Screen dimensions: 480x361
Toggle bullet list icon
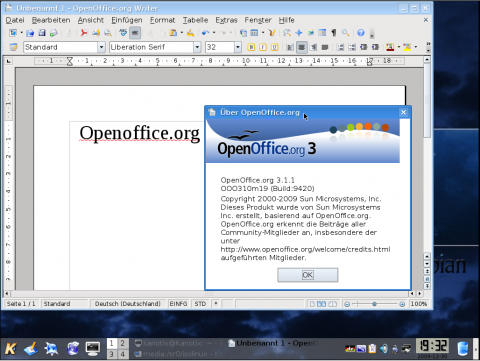[352, 47]
